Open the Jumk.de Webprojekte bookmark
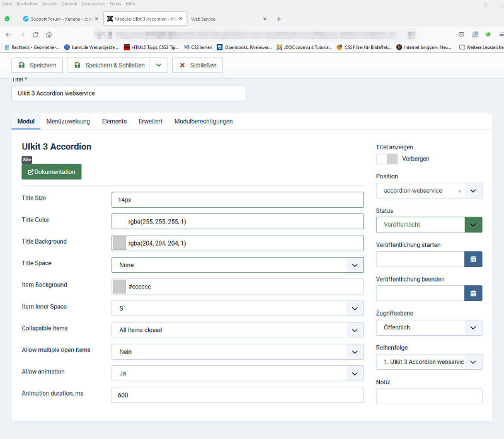This screenshot has width=504, height=439. (x=91, y=47)
